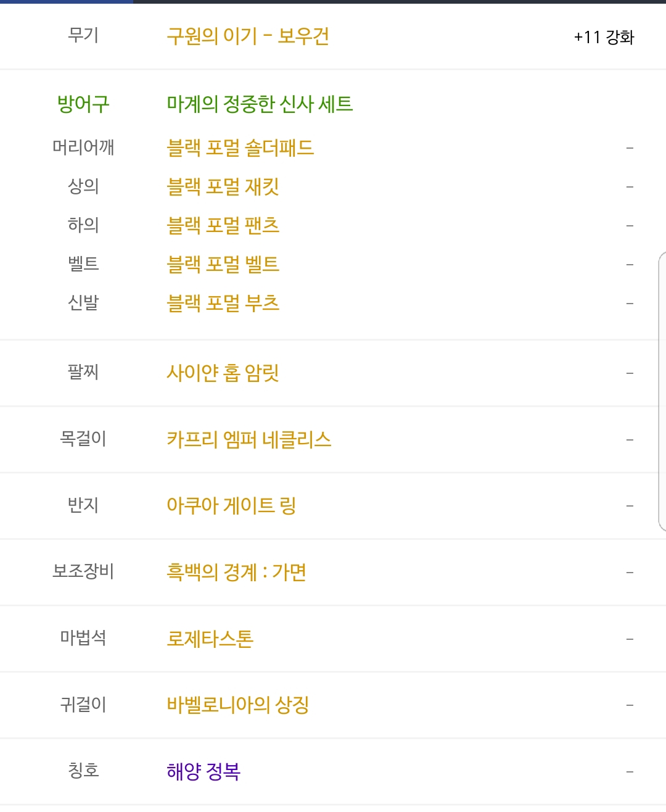Click the scrollbar handle on the right edge
Image resolution: width=666 pixels, height=812 pixels.
point(662,391)
